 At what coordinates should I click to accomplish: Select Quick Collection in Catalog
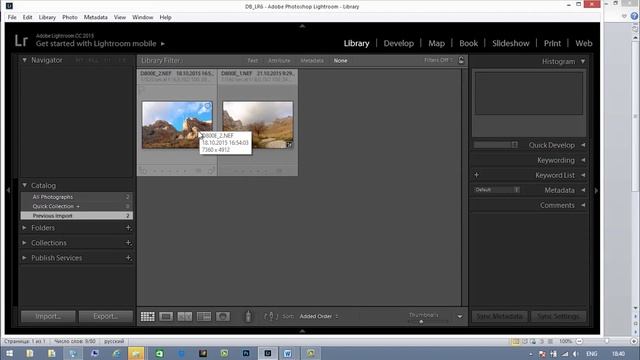[77, 206]
